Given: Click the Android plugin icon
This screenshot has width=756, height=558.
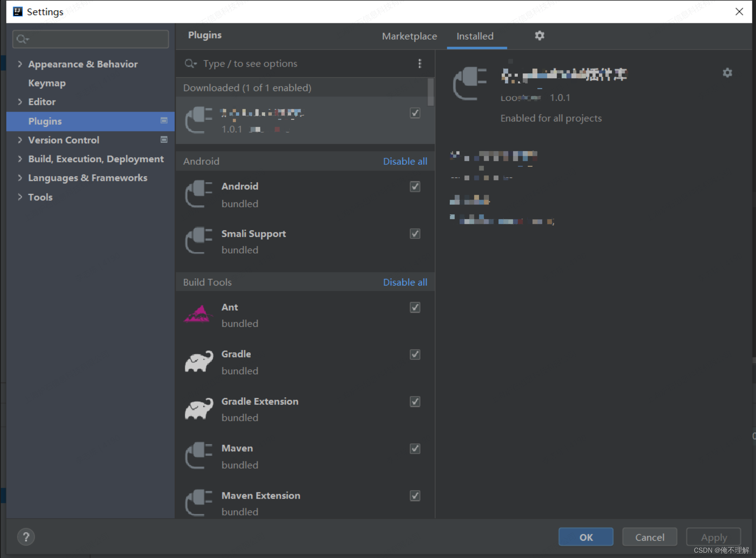Looking at the screenshot, I should pyautogui.click(x=199, y=194).
